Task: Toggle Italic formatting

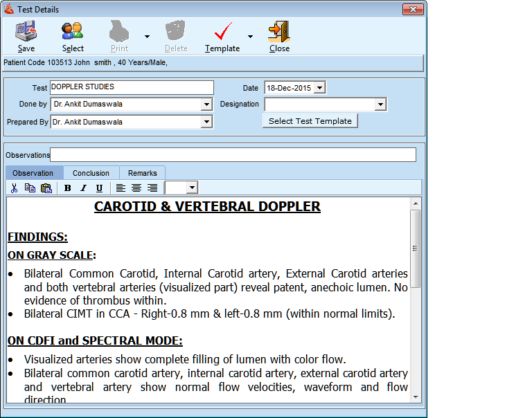Action: pos(83,188)
